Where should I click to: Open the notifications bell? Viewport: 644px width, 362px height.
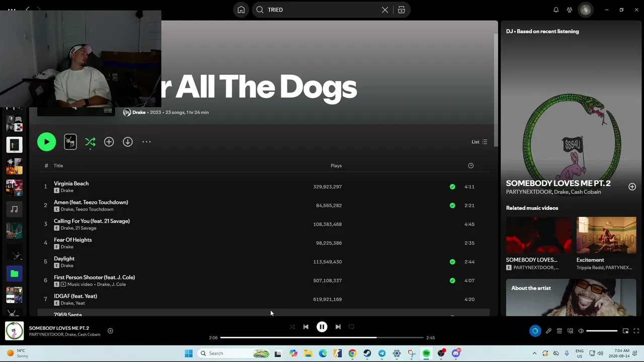point(556,10)
